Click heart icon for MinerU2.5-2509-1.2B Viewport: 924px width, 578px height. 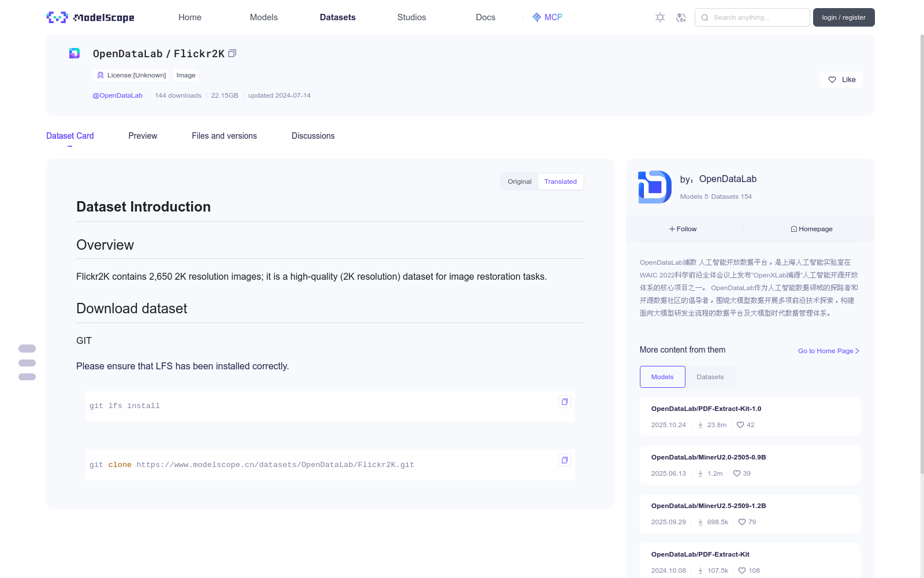[742, 522]
